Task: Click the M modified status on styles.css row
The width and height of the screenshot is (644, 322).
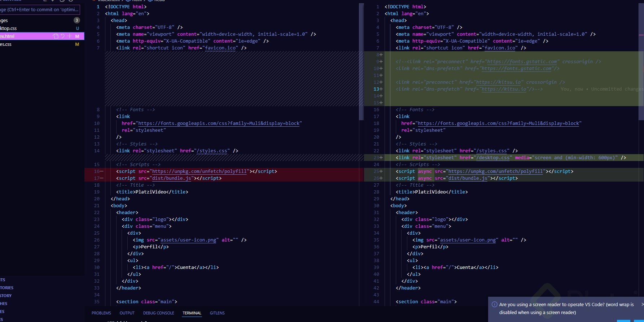Action: click(x=77, y=44)
